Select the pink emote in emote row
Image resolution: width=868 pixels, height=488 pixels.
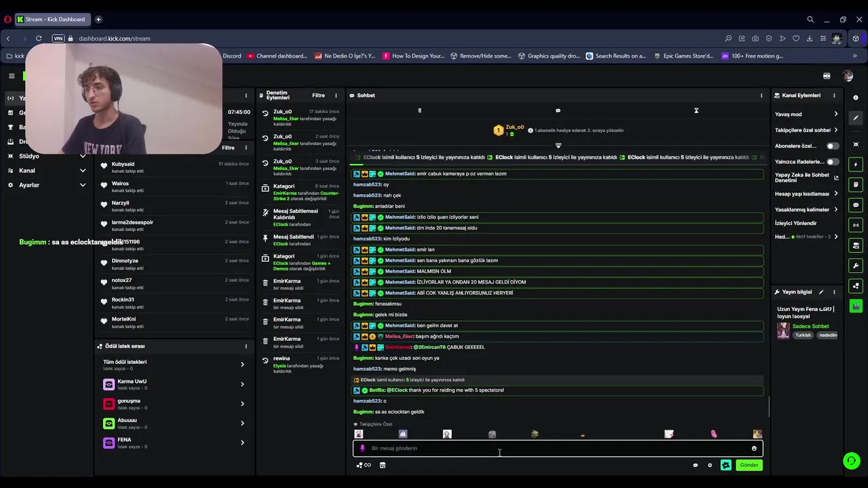click(x=713, y=434)
